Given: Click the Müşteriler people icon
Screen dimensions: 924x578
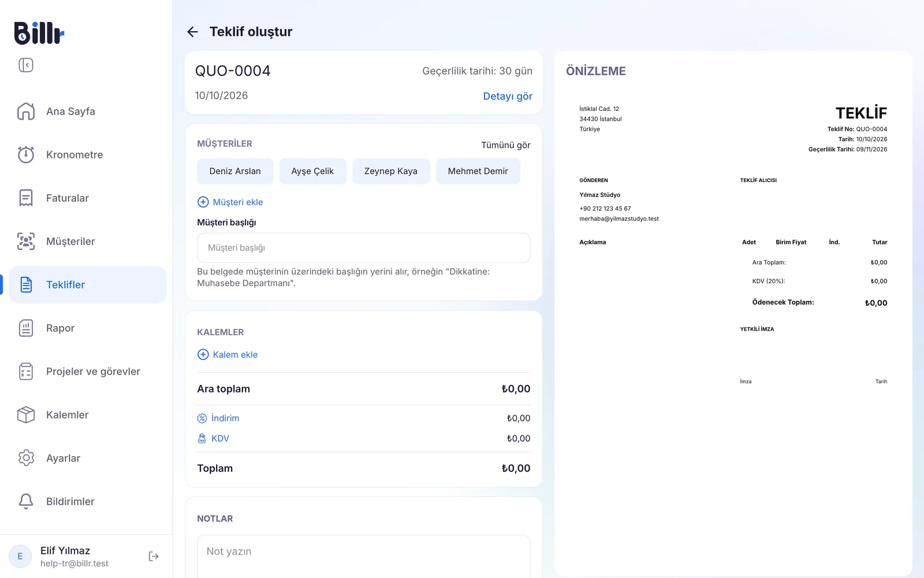Looking at the screenshot, I should pos(26,241).
